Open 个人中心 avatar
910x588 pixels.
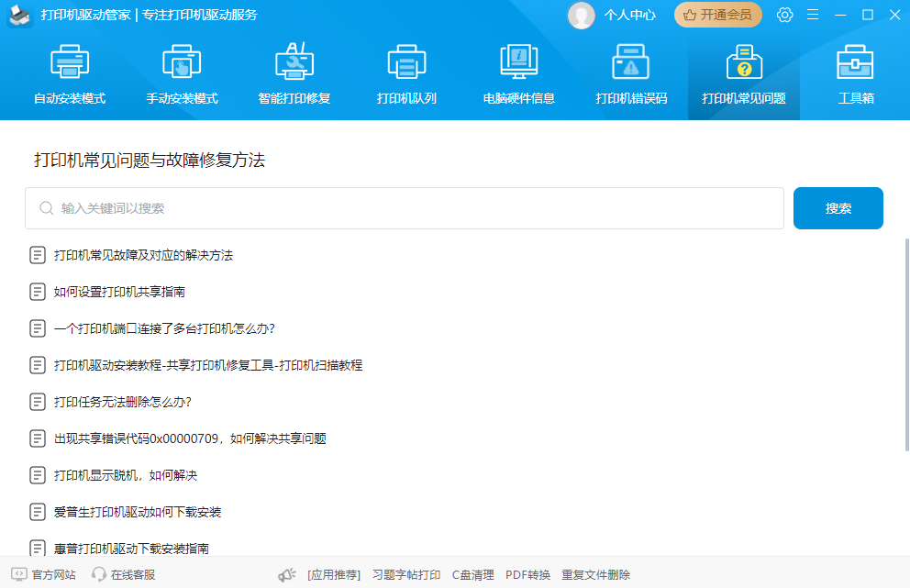click(x=581, y=16)
